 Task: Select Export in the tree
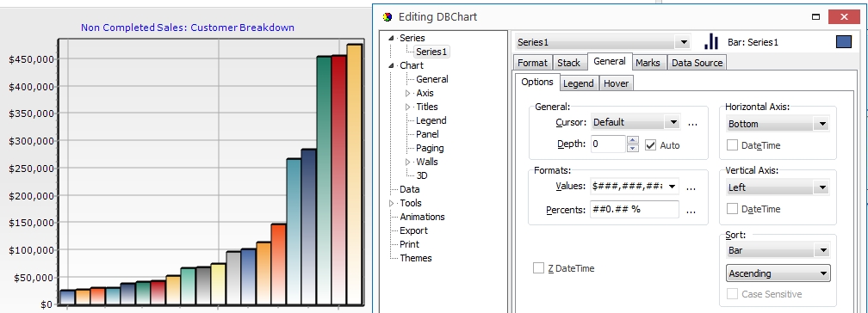coord(413,230)
